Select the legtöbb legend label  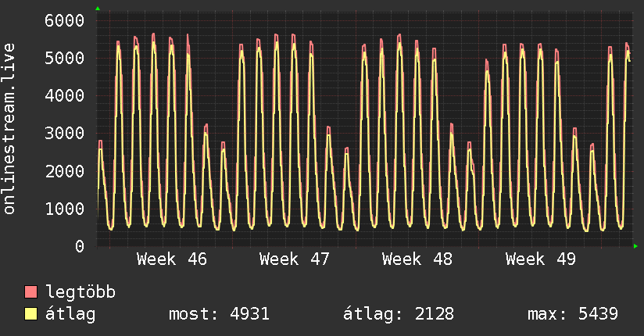pos(80,292)
